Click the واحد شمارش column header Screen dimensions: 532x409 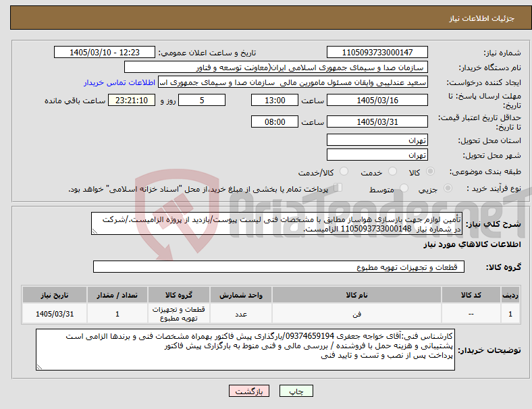[x=241, y=295]
